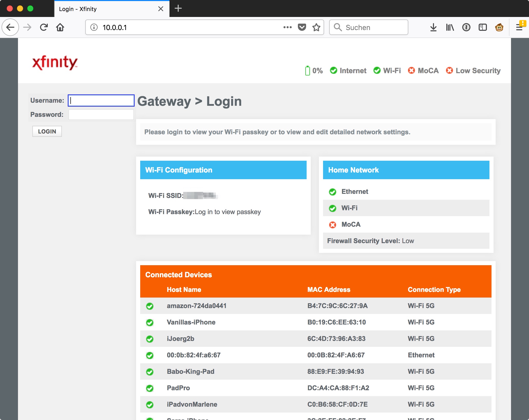Click the Wi-Fi status check icon in header
This screenshot has width=529, height=420.
pos(377,70)
